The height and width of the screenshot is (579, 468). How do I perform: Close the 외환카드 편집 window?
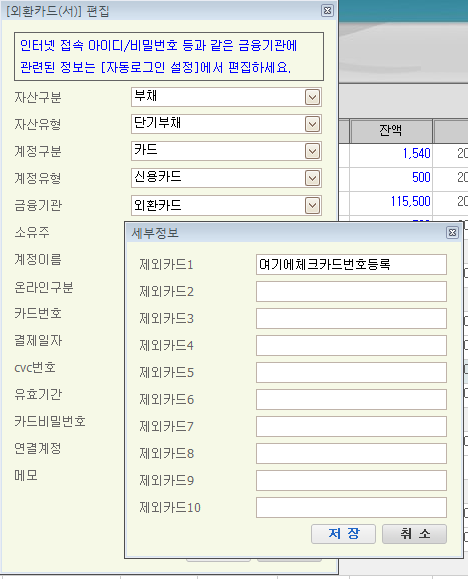point(327,11)
